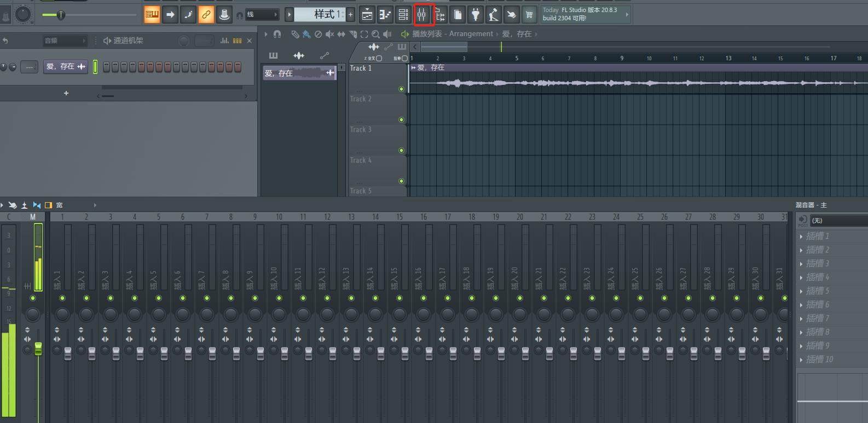
Task: Select the Delete tool in playlist
Action: [x=318, y=34]
